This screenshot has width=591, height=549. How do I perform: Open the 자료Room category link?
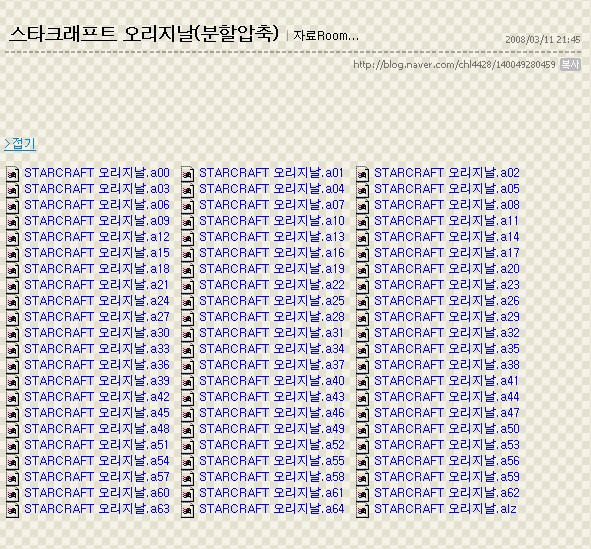tap(326, 36)
